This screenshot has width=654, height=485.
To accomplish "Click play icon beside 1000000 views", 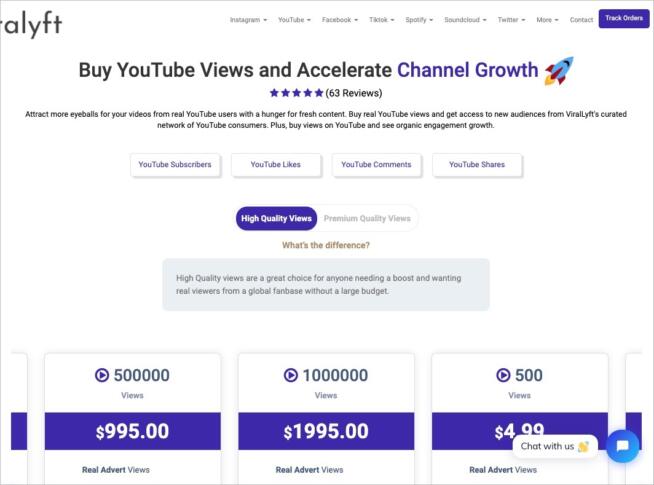I will pyautogui.click(x=291, y=375).
